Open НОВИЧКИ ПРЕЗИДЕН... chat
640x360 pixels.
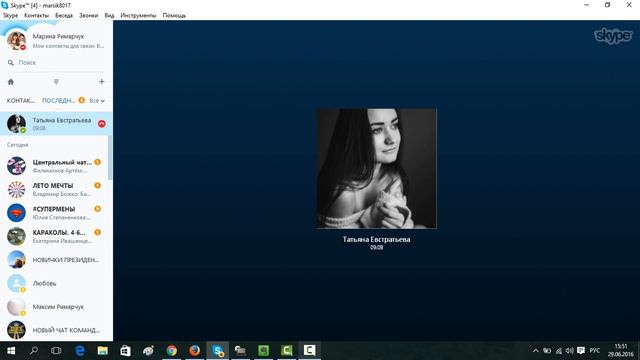[54, 260]
